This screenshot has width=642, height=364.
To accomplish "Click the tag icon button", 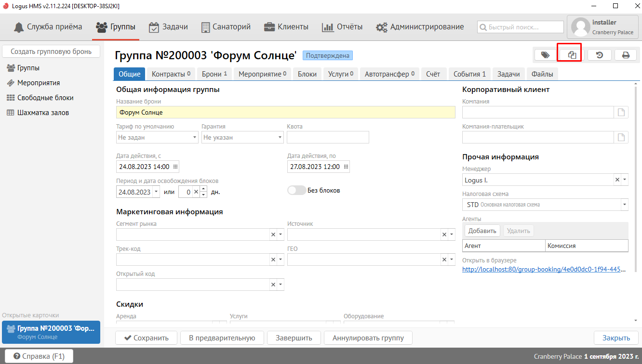I will point(545,55).
